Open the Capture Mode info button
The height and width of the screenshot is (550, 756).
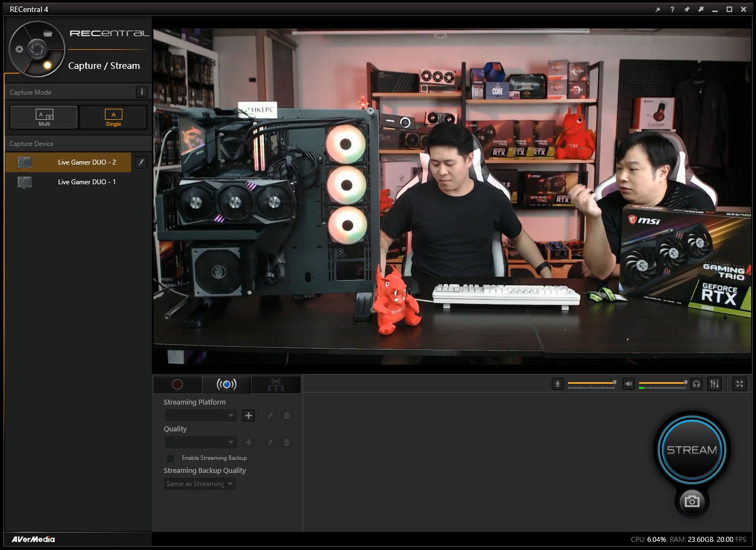(x=141, y=92)
